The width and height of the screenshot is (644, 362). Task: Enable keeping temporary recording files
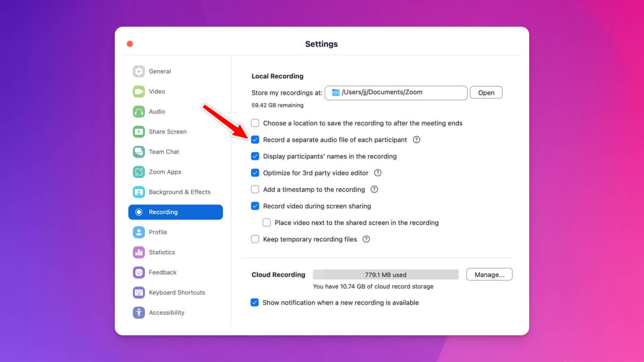pyautogui.click(x=255, y=239)
